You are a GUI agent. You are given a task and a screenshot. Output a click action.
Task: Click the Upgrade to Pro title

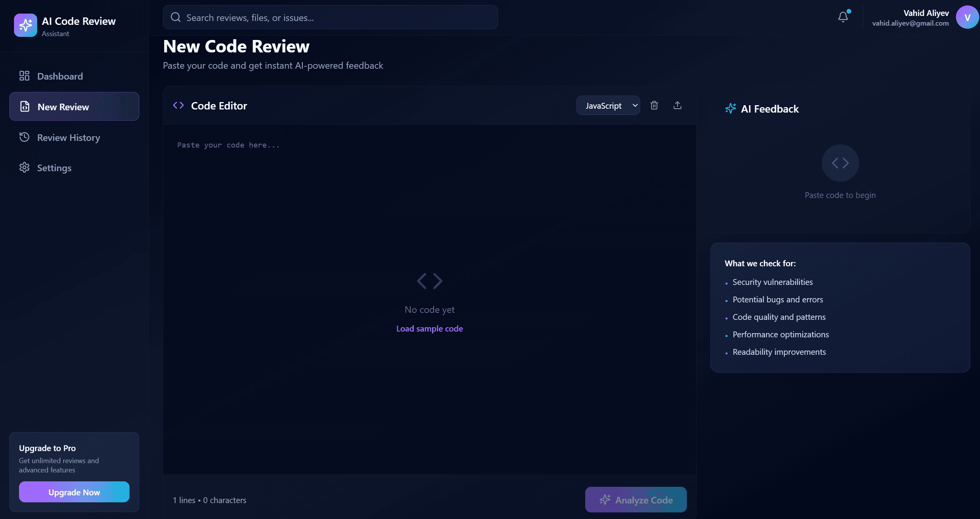(x=47, y=448)
